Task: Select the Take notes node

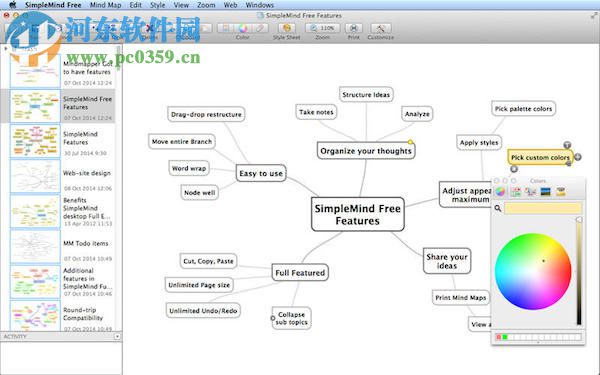Action: [x=316, y=112]
